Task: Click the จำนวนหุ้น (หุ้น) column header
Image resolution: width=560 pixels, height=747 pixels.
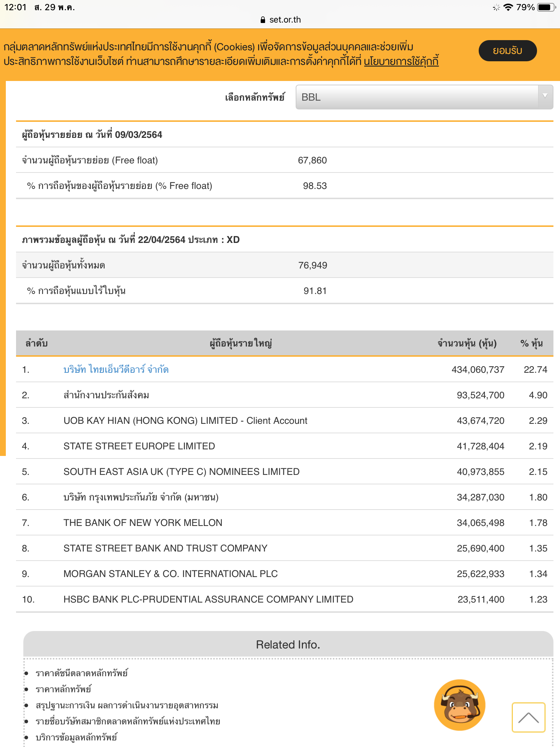Action: [467, 343]
